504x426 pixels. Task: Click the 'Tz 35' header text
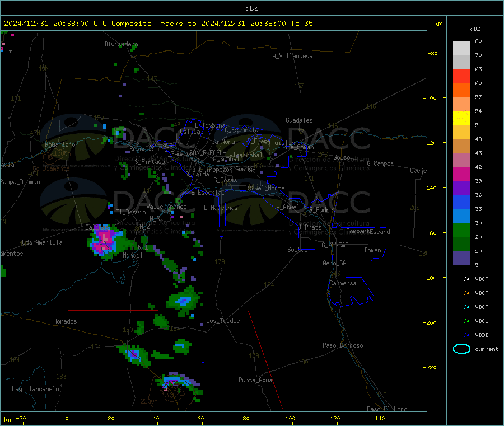[301, 24]
